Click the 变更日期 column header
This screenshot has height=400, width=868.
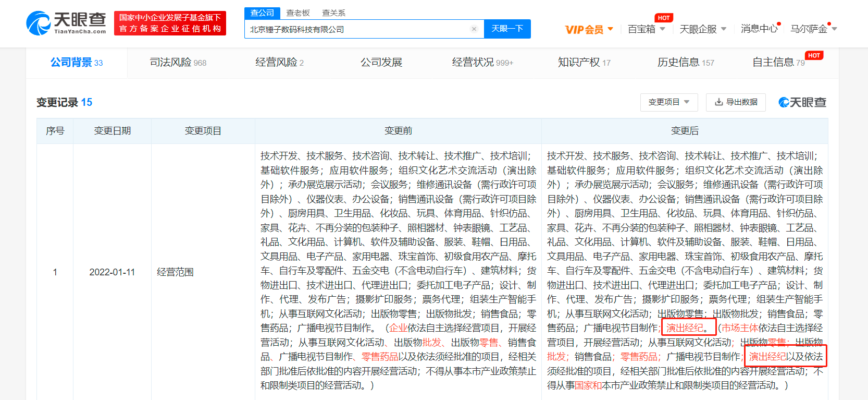112,131
